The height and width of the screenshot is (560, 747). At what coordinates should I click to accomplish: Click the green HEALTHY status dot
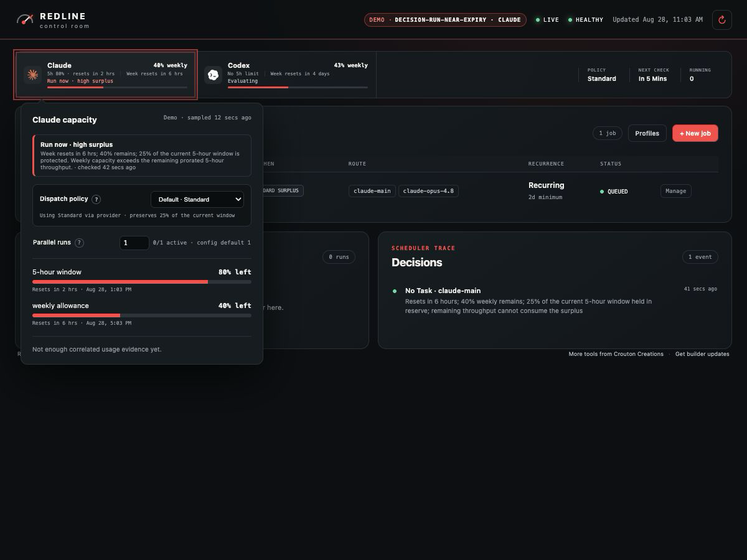570,20
